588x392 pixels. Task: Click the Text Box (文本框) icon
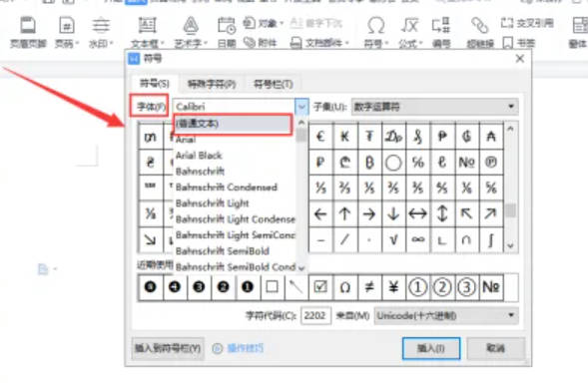(x=147, y=25)
